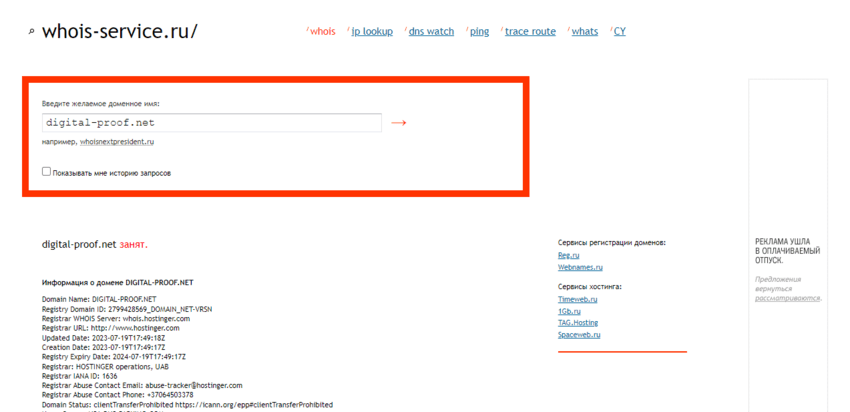Click the whoisnextpresident.ru example link
This screenshot has width=850, height=412.
117,142
